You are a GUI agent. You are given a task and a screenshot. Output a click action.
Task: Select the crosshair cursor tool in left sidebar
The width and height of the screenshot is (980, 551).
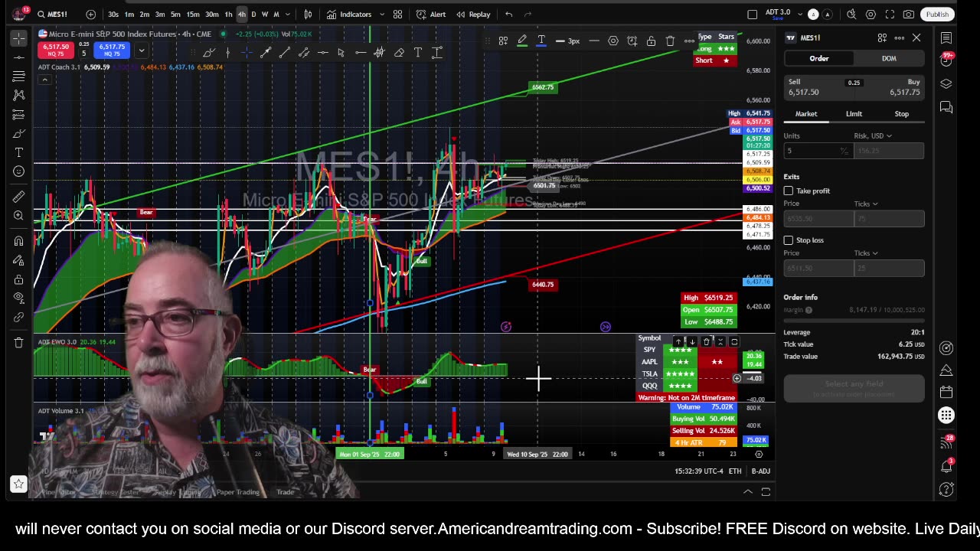[x=19, y=37]
